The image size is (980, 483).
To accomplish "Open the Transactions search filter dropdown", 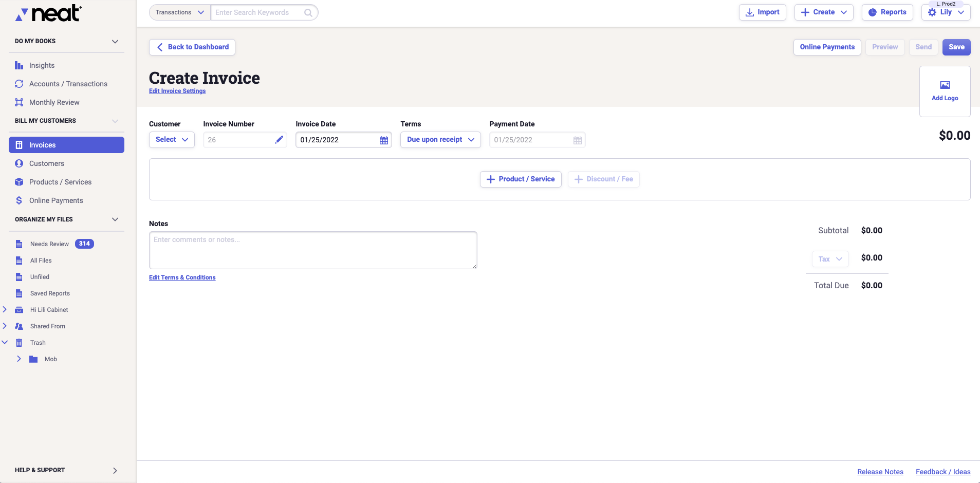I will 179,12.
